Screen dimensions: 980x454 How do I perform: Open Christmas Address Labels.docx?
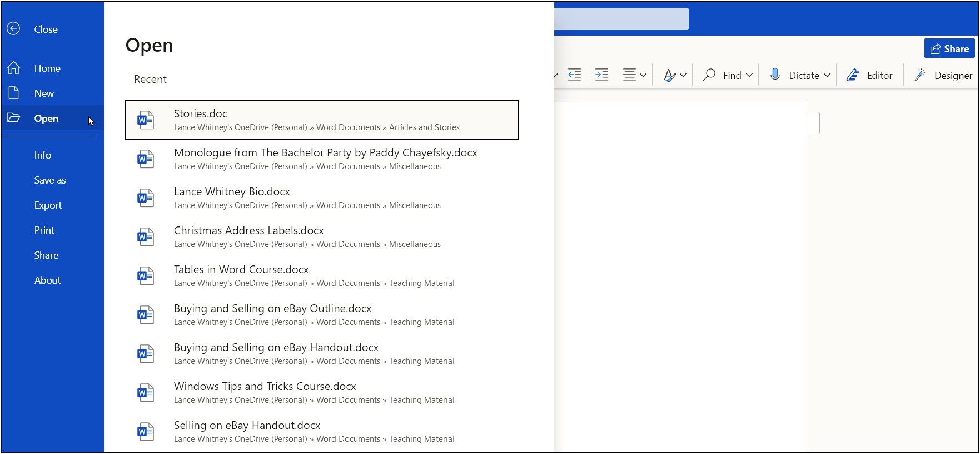[x=322, y=236]
